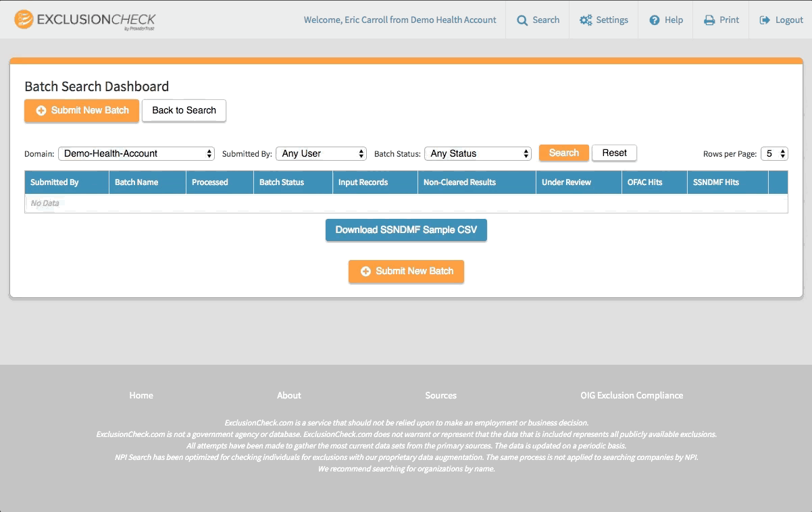The width and height of the screenshot is (812, 512).
Task: Click the Rows per Page: label
Action: click(x=730, y=154)
